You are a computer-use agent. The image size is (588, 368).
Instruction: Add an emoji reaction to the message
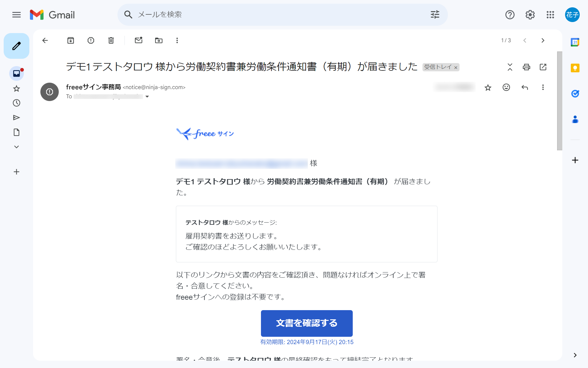tap(506, 88)
